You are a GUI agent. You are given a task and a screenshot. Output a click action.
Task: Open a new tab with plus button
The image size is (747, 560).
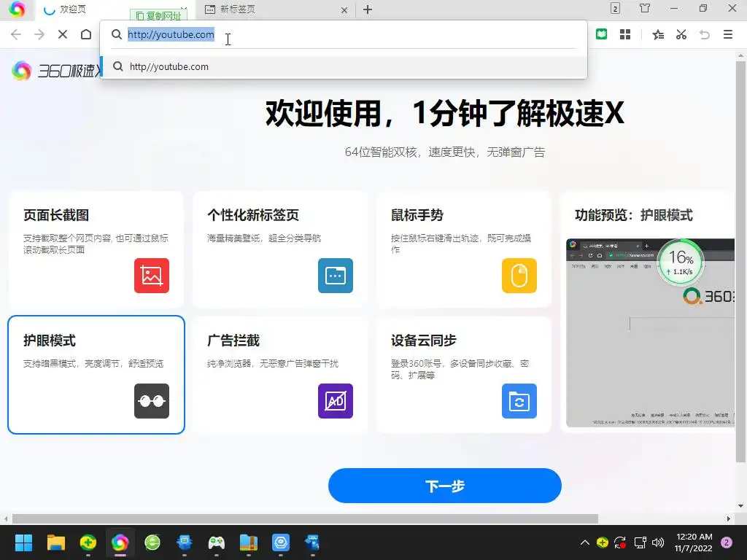pos(368,9)
